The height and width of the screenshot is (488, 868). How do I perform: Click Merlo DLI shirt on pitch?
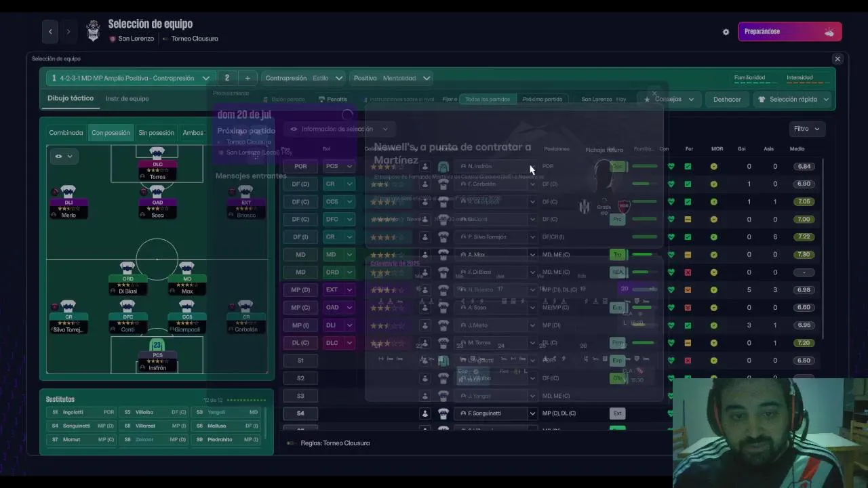[x=68, y=192]
